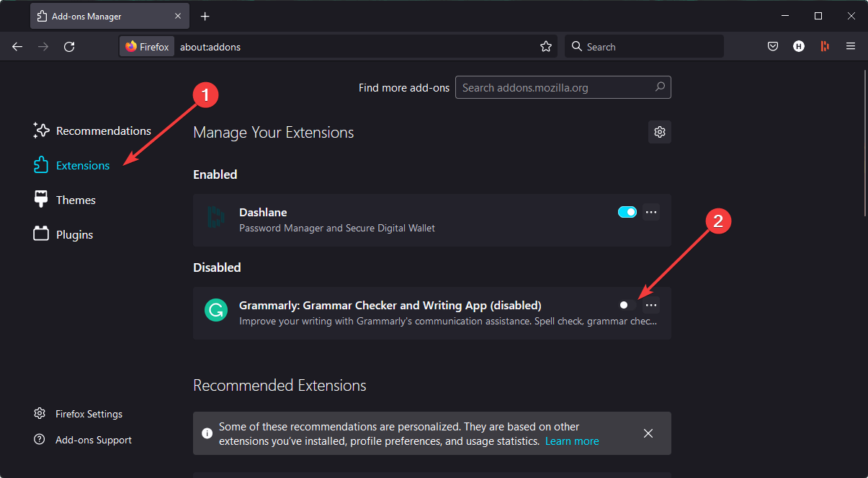The height and width of the screenshot is (478, 868).
Task: Click the Find more add-ons label
Action: tap(404, 88)
